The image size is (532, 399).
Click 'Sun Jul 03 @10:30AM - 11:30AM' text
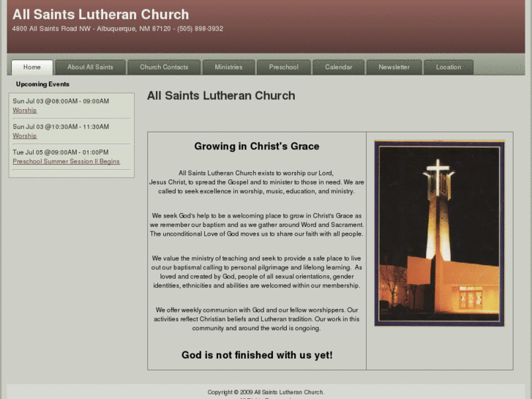pyautogui.click(x=61, y=127)
